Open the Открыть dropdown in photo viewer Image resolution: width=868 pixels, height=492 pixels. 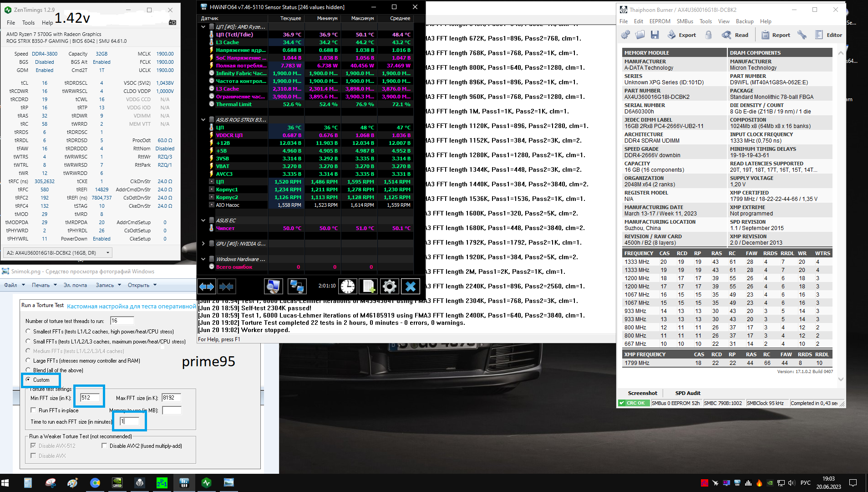142,285
